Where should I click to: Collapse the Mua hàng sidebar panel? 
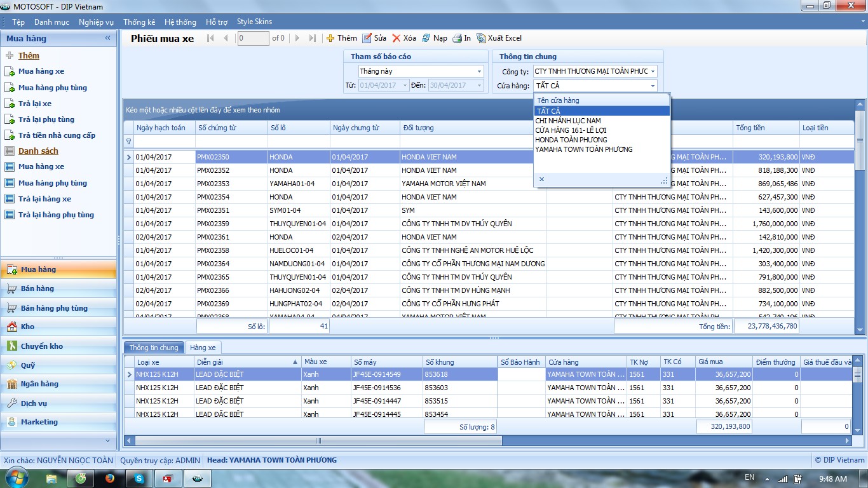click(108, 38)
